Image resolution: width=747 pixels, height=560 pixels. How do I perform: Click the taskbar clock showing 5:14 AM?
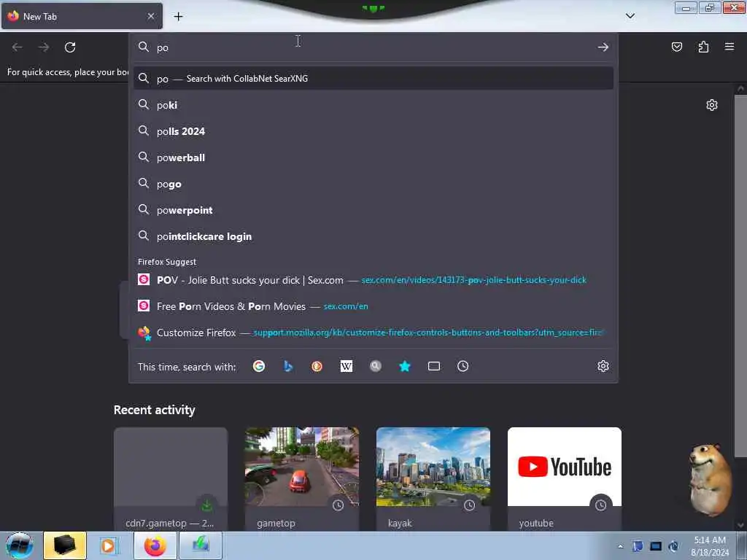coord(710,545)
